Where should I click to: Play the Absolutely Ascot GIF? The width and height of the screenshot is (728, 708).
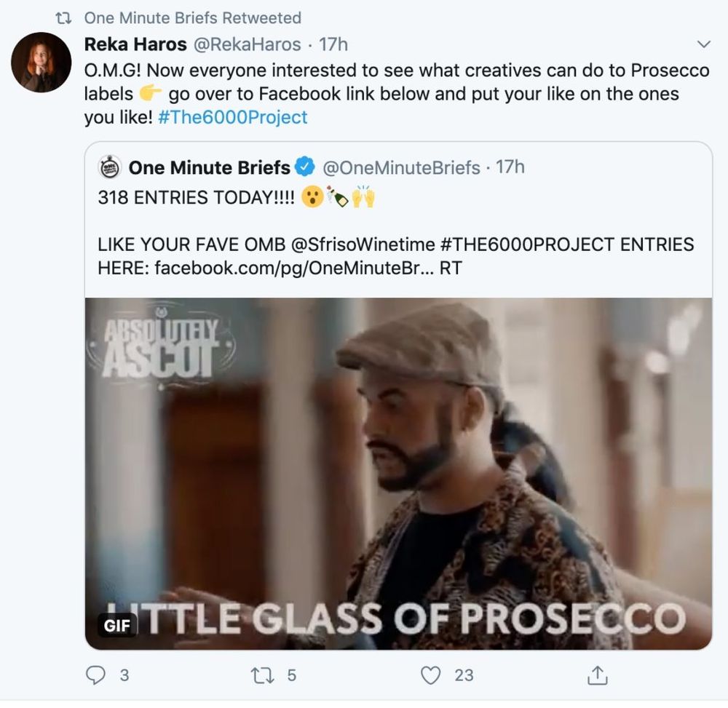398,473
